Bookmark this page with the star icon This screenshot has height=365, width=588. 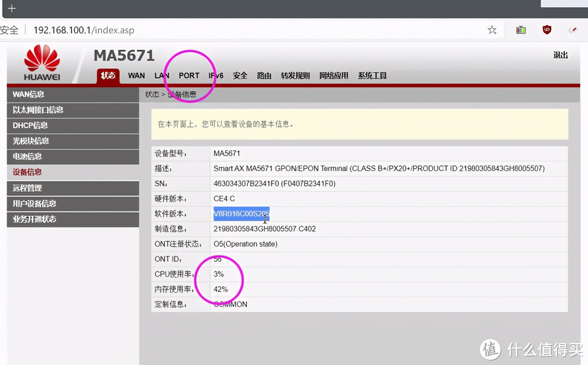[492, 30]
